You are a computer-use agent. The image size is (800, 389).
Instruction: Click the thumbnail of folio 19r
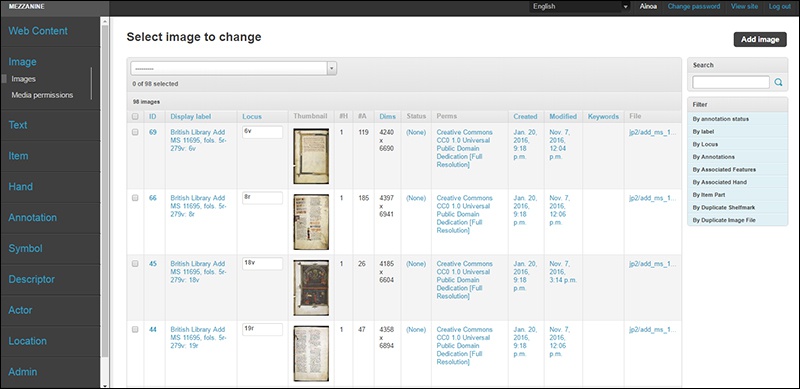[311, 353]
